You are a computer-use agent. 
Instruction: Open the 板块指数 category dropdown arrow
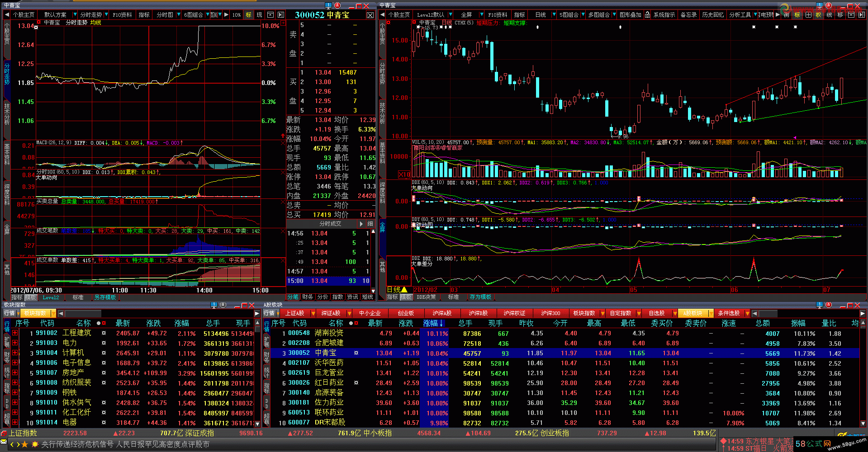53,313
